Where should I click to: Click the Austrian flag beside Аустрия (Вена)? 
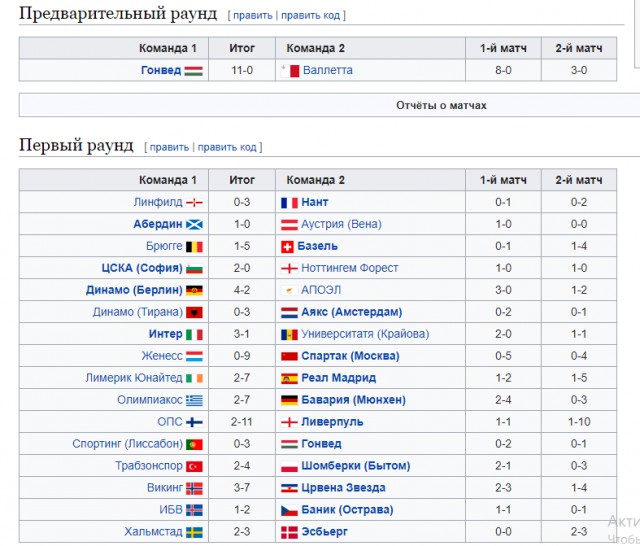(289, 225)
